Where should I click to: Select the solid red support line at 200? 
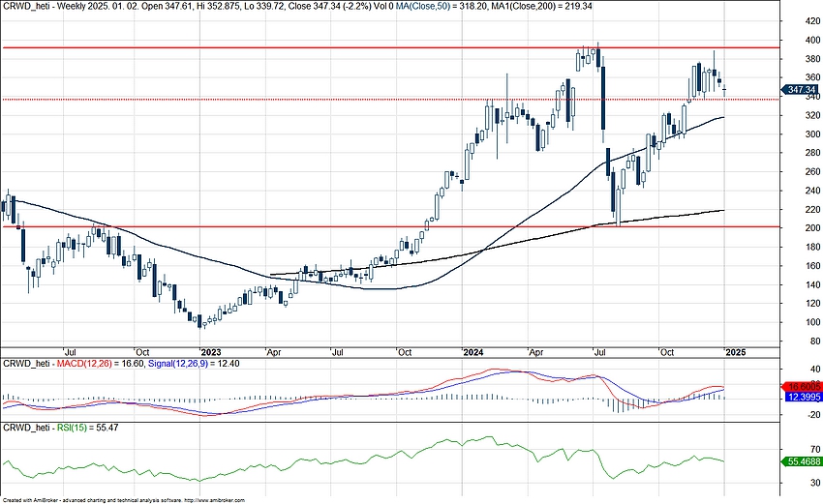pos(391,227)
